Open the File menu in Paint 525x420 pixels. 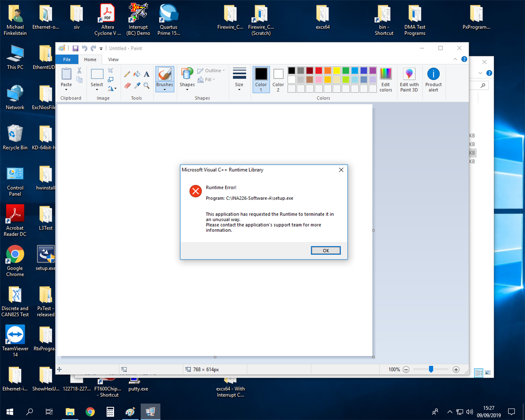tap(67, 59)
